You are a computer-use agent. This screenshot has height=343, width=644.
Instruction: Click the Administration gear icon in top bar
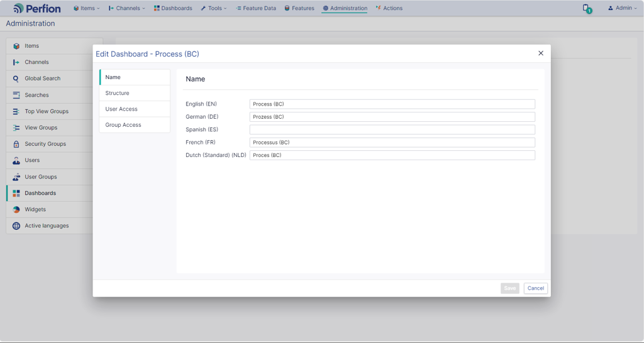click(325, 8)
